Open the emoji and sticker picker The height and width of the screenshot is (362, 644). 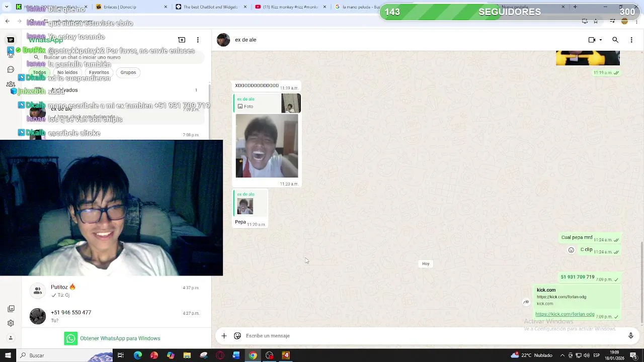pyautogui.click(x=237, y=336)
